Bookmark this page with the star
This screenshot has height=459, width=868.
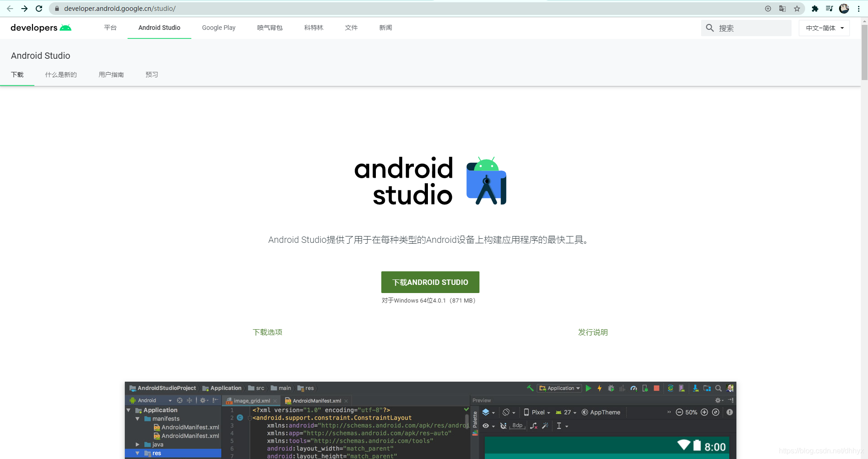pyautogui.click(x=797, y=9)
